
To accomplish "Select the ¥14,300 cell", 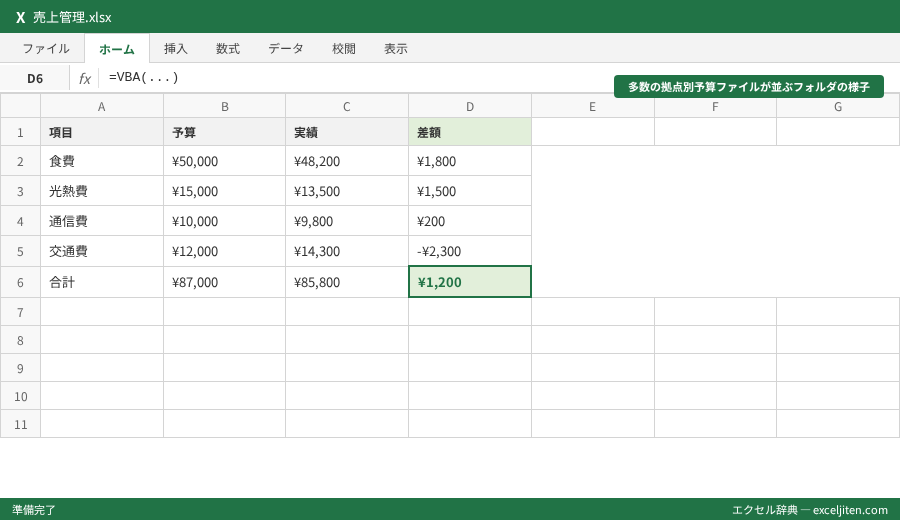I will [x=347, y=251].
